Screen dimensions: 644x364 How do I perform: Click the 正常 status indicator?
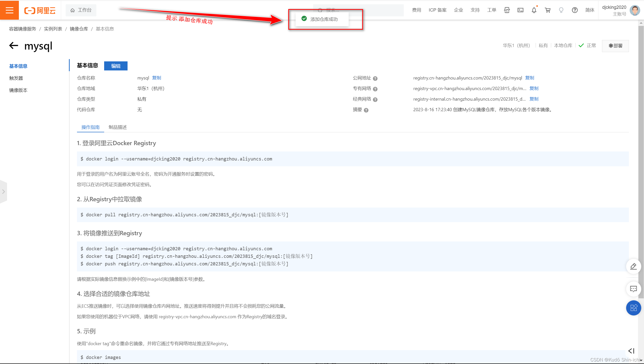(587, 46)
